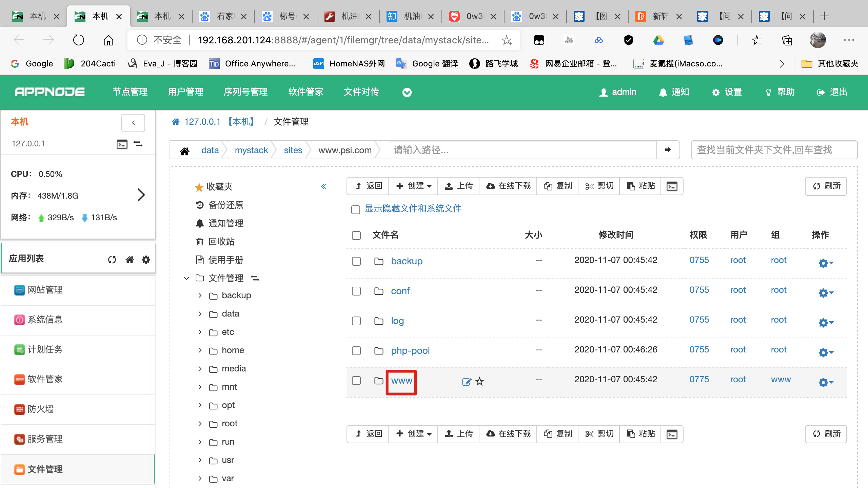Collapse the sidebar tree with double-chevron icon
The height and width of the screenshot is (488, 868).
pos(323,186)
